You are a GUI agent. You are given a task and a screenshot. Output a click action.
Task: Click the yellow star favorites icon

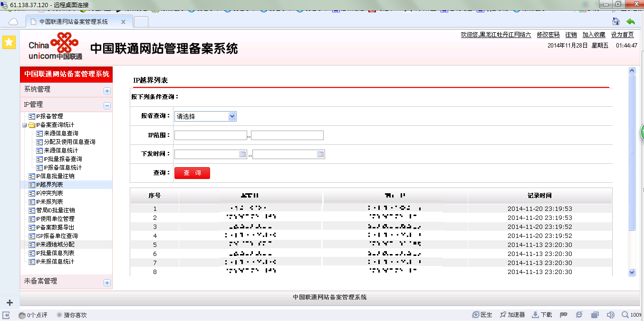9,42
